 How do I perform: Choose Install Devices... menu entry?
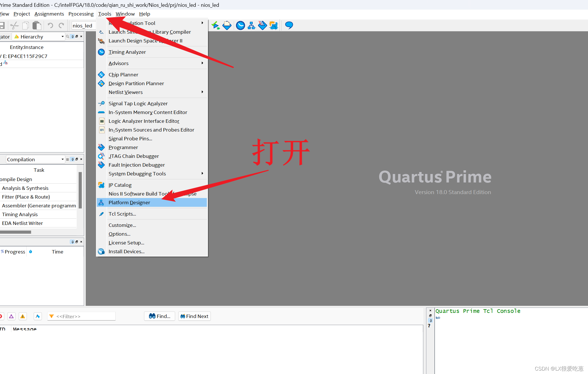click(x=152, y=252)
